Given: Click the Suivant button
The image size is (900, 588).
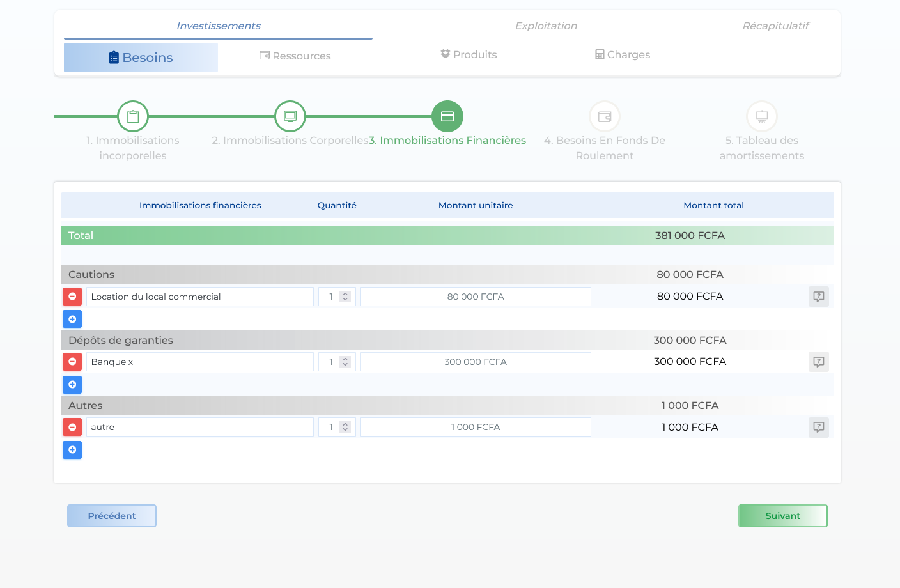Looking at the screenshot, I should (x=782, y=516).
